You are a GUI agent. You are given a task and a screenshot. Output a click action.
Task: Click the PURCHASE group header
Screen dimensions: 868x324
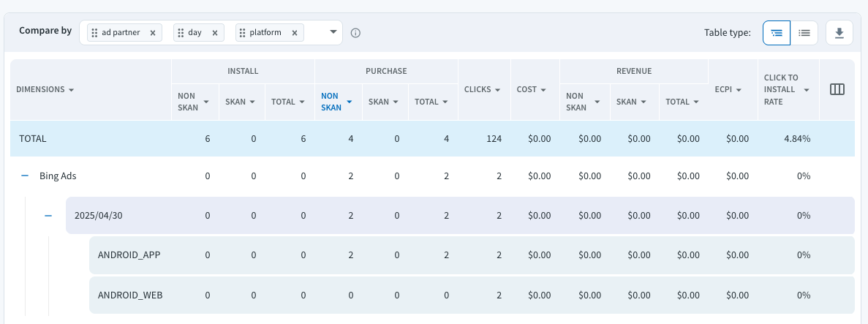[x=386, y=71]
